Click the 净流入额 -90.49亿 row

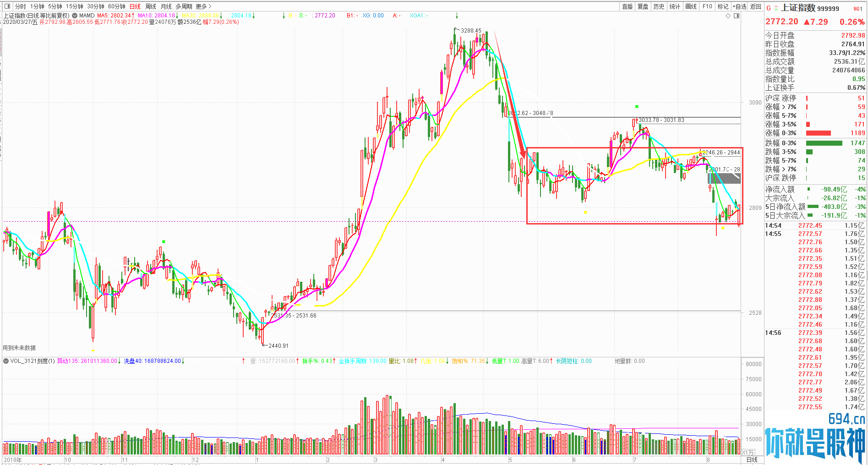815,189
